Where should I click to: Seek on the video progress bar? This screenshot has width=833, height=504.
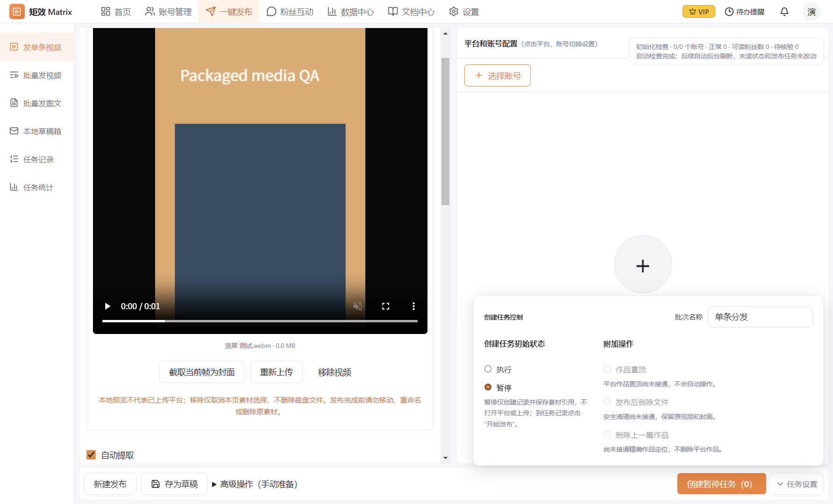(x=260, y=321)
